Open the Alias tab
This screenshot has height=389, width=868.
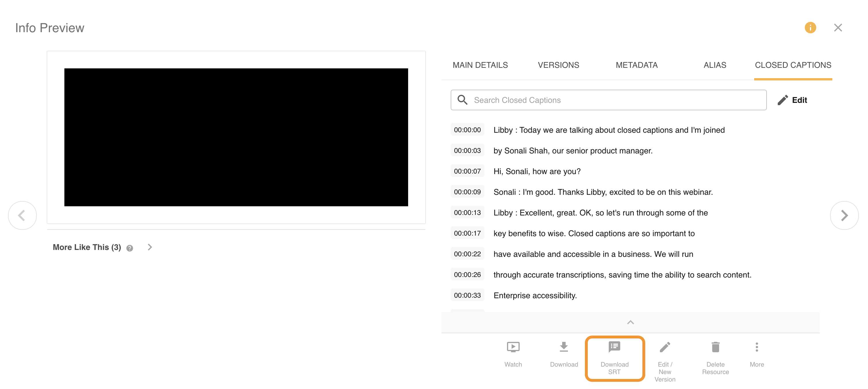[x=715, y=65]
